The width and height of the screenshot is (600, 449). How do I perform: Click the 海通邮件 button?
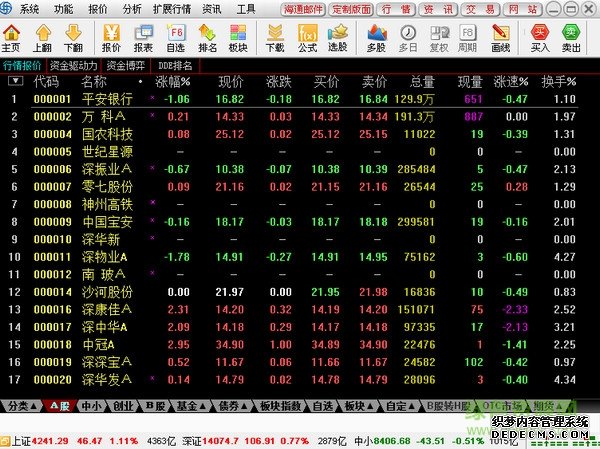click(x=303, y=9)
